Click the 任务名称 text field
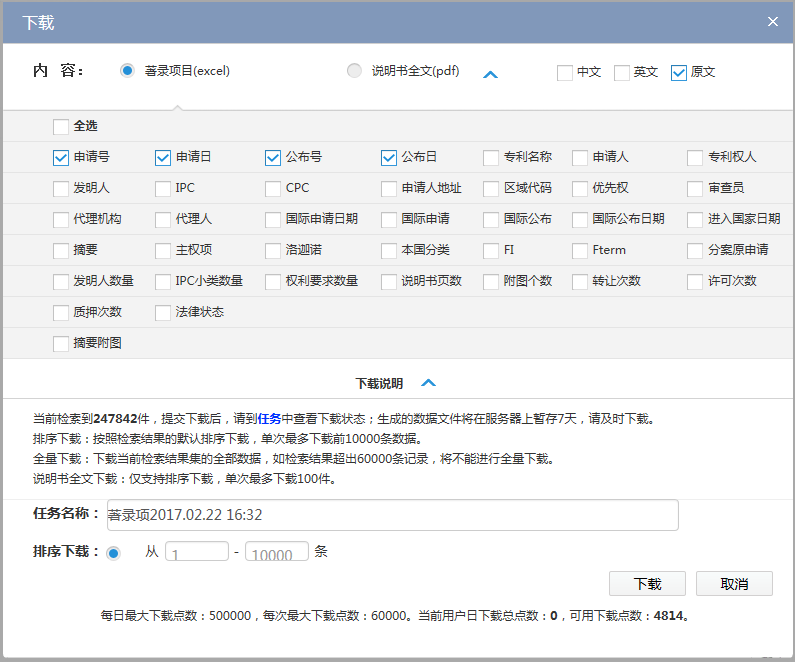Image resolution: width=795 pixels, height=662 pixels. coord(390,515)
